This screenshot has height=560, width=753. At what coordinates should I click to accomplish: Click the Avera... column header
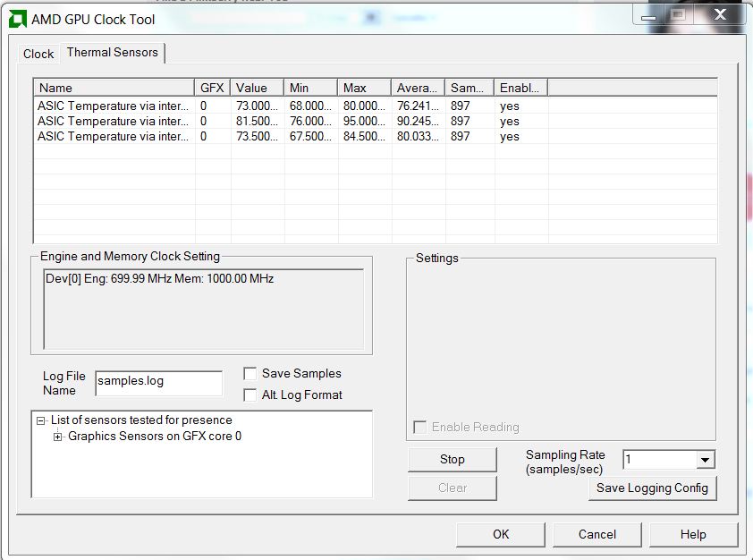(x=419, y=88)
